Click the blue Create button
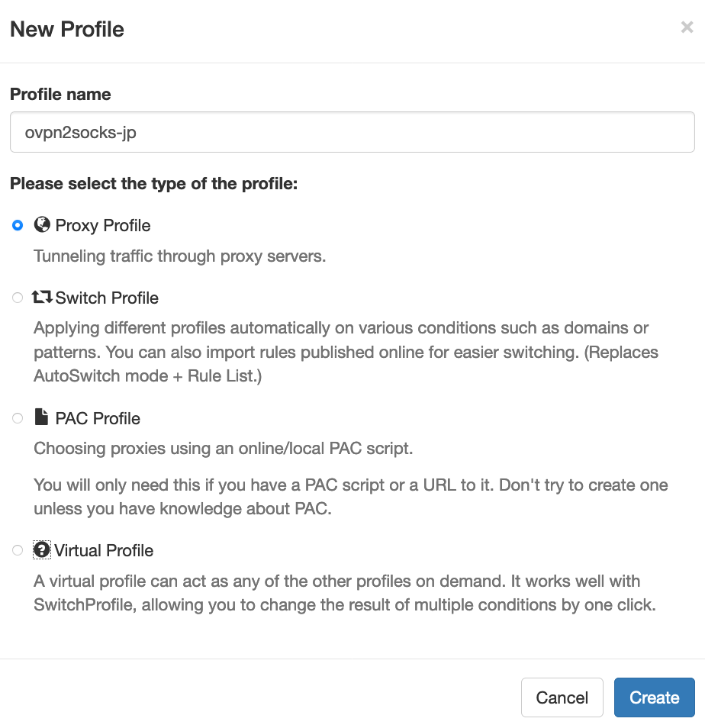The height and width of the screenshot is (728, 705). [x=655, y=697]
